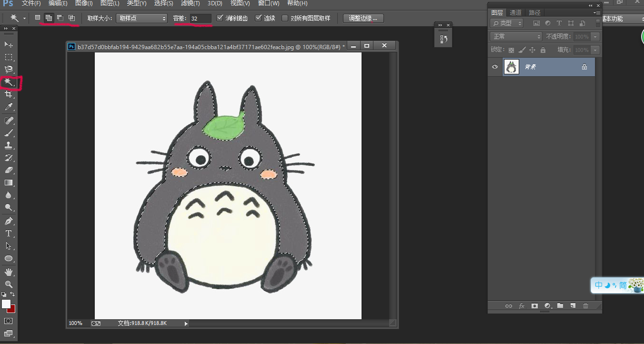644x344 pixels.
Task: Toggle Quick Mask mode
Action: (9, 321)
